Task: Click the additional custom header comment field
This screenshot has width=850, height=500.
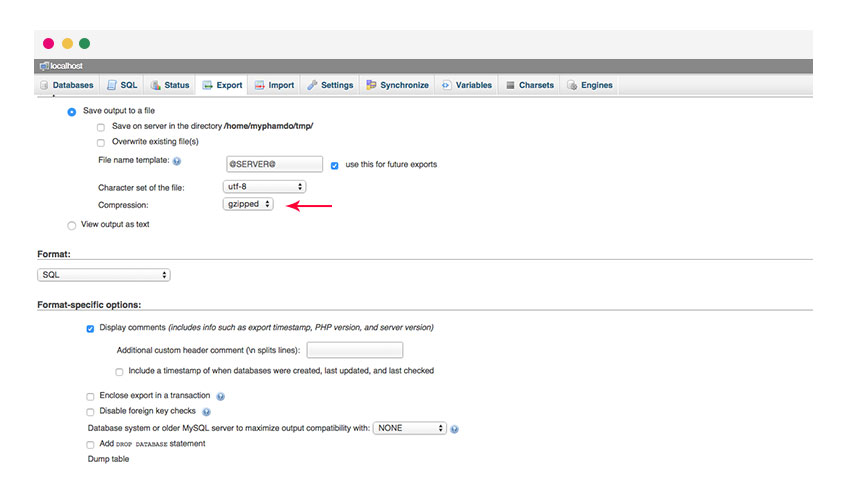Action: coord(354,350)
